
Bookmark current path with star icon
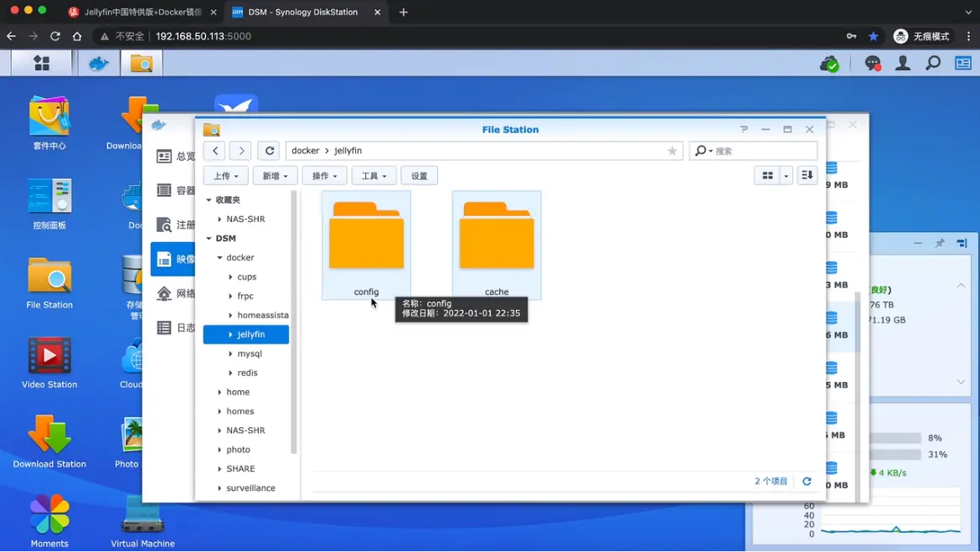pos(672,151)
